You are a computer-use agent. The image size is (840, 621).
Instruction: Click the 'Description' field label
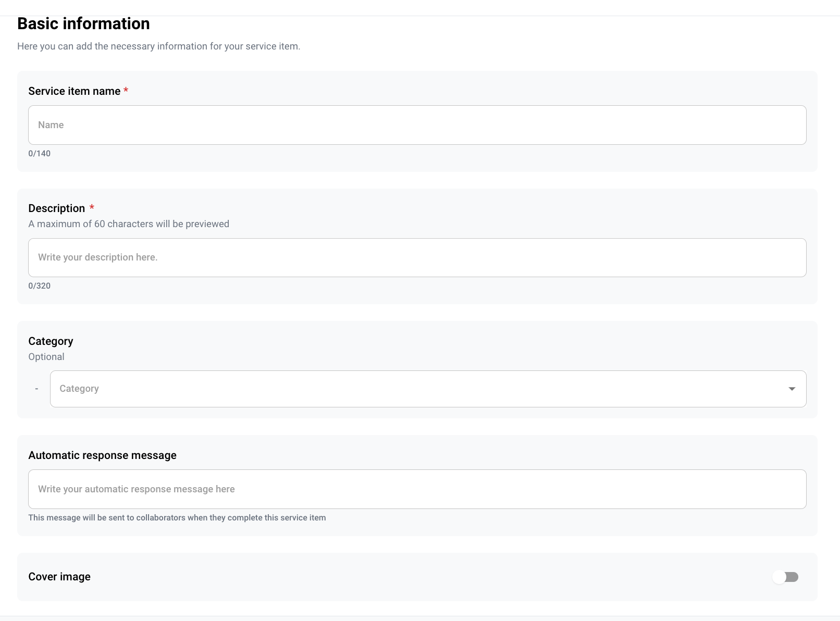(56, 208)
